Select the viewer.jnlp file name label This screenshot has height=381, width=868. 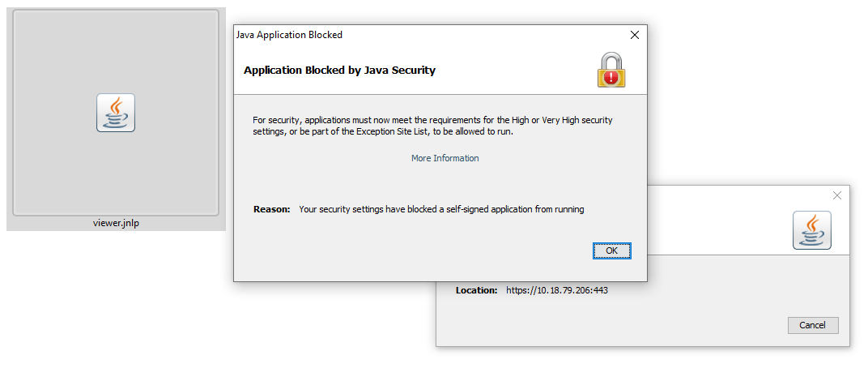(116, 224)
